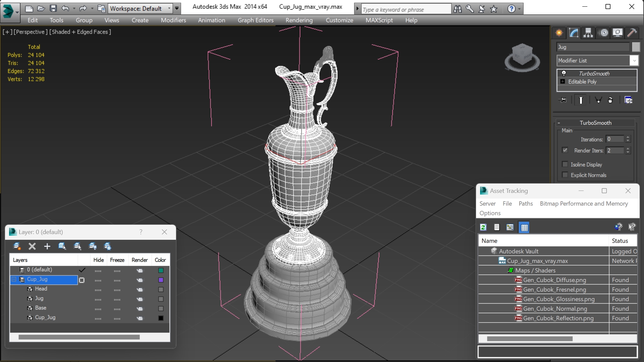Click Create New Layer icon in Layer dialog
This screenshot has height=362, width=644.
click(x=17, y=246)
